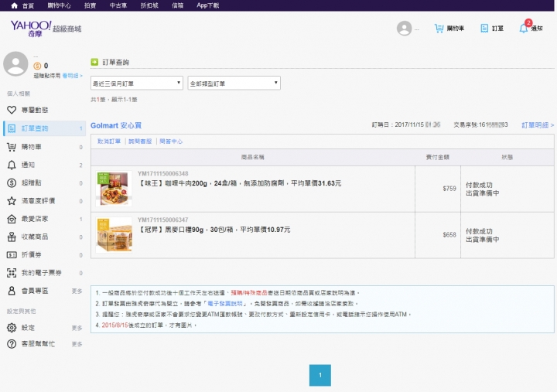The image size is (557, 392).
Task: Click the 訂單查詢 sidebar list icon
Action: [12, 128]
